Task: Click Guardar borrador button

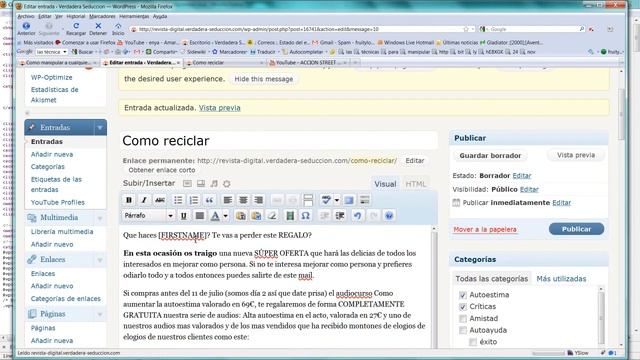Action: [490, 156]
